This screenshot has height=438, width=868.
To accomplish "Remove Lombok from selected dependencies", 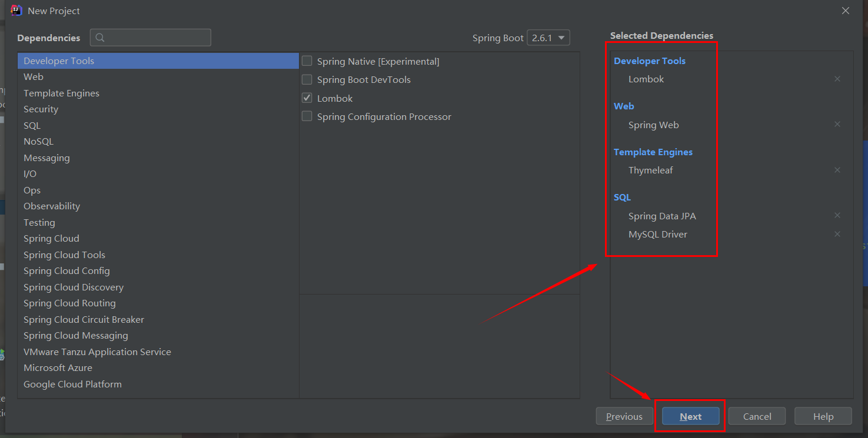I will click(x=837, y=79).
